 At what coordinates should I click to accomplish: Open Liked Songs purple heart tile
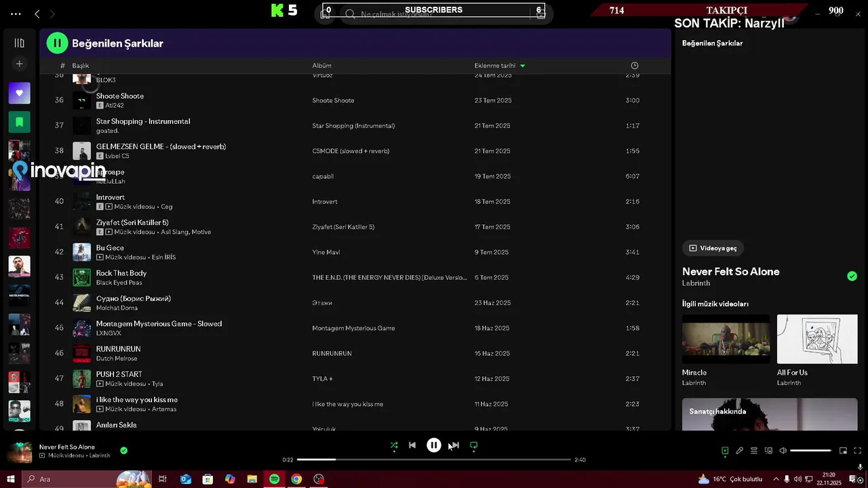click(x=19, y=93)
